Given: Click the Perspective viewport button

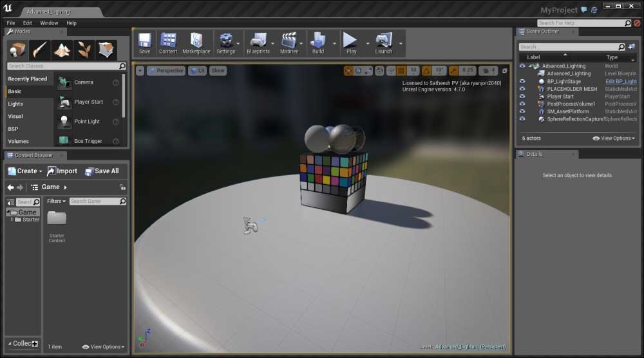Looking at the screenshot, I should 166,71.
